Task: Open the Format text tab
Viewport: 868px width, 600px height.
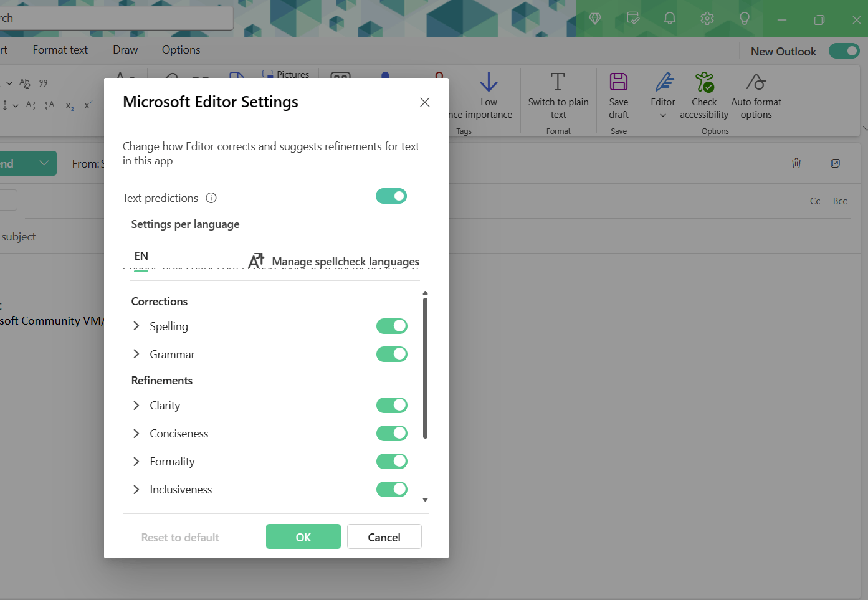Action: pyautogui.click(x=60, y=50)
